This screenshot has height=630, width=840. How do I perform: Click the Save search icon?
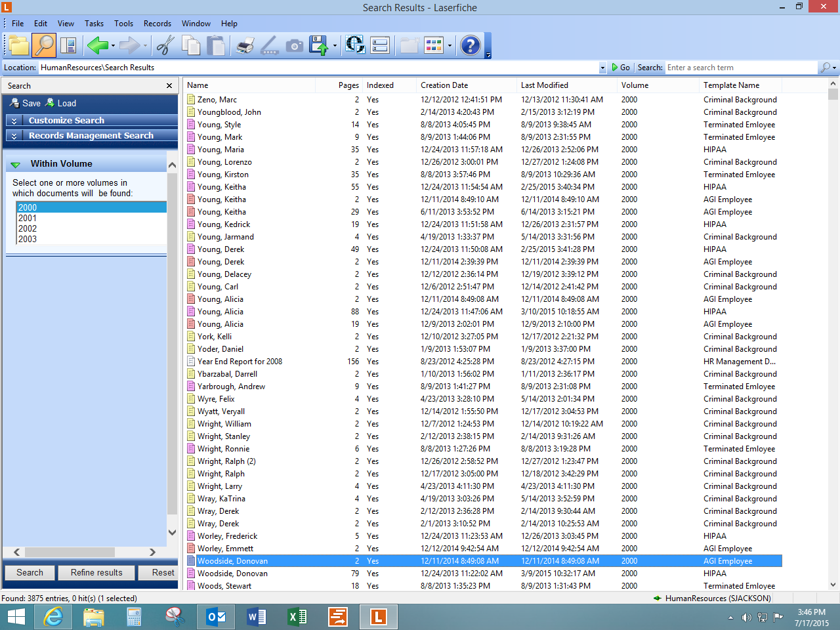26,103
